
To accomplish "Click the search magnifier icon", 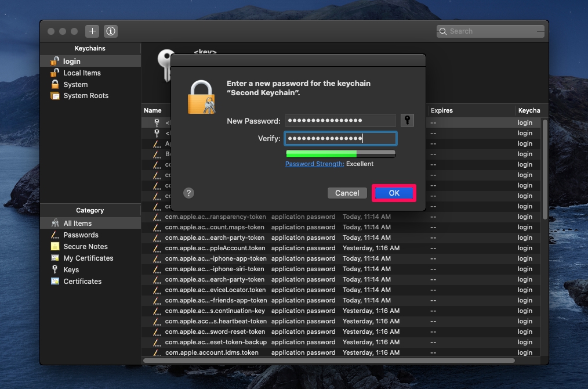I will click(442, 31).
